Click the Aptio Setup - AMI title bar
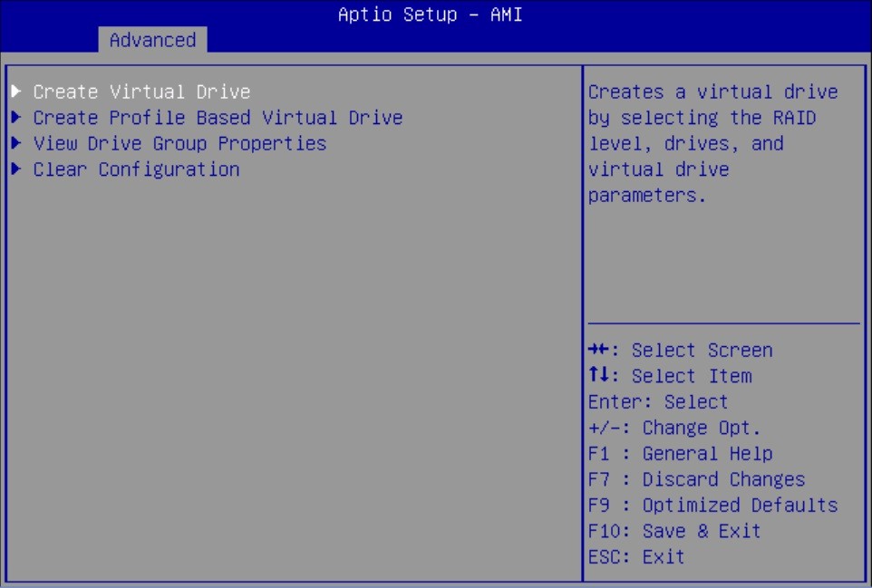This screenshot has height=588, width=872. (x=436, y=14)
